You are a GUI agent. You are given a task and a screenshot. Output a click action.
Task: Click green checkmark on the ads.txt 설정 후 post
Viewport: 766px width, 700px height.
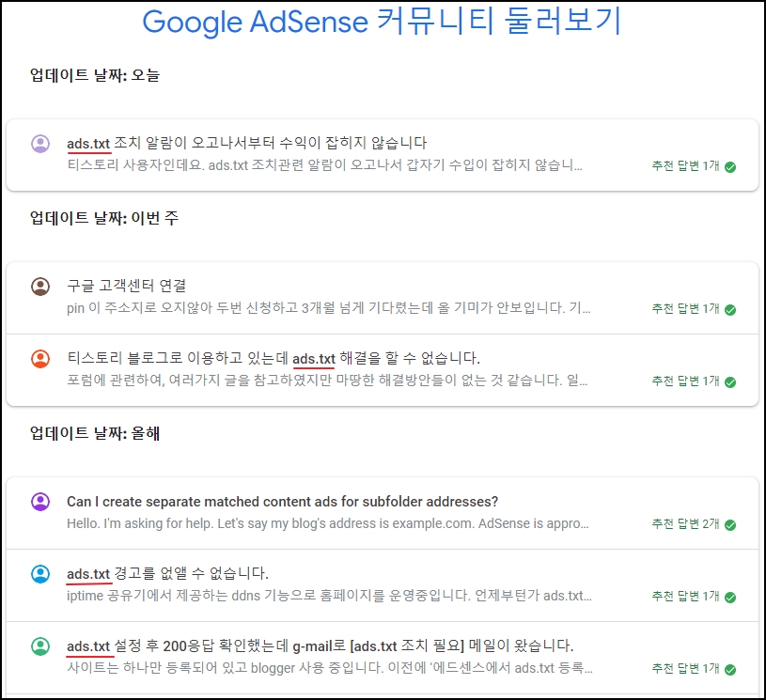730,669
